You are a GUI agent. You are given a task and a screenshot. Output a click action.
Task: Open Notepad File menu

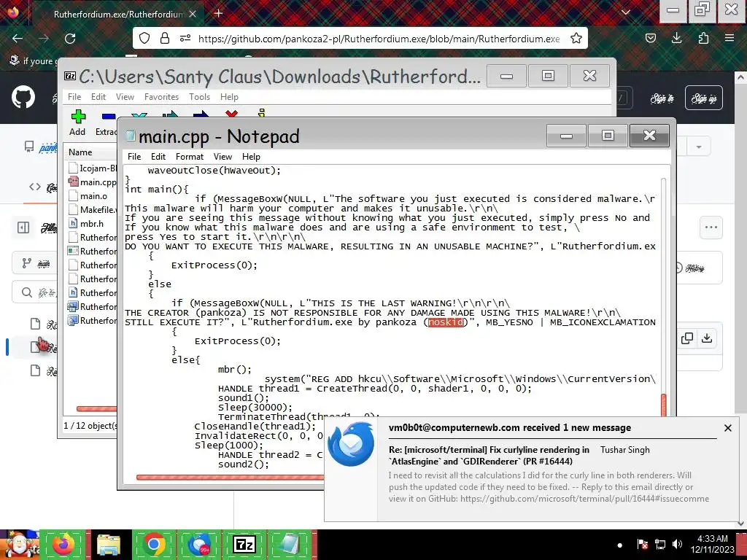134,157
